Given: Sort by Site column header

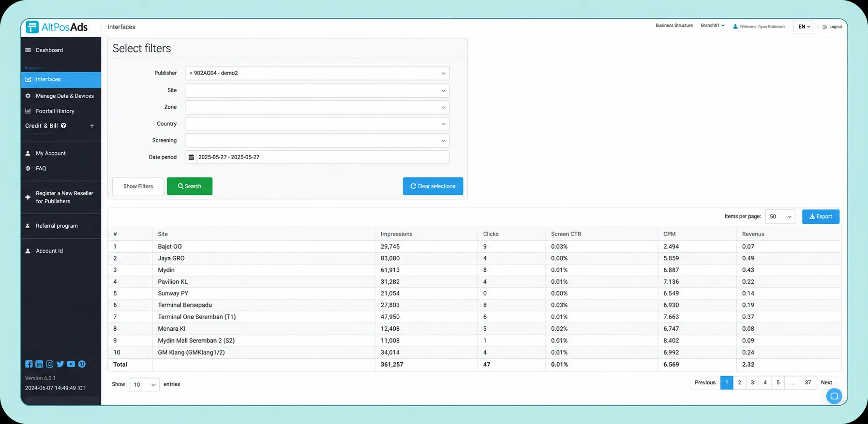Looking at the screenshot, I should pos(263,234).
